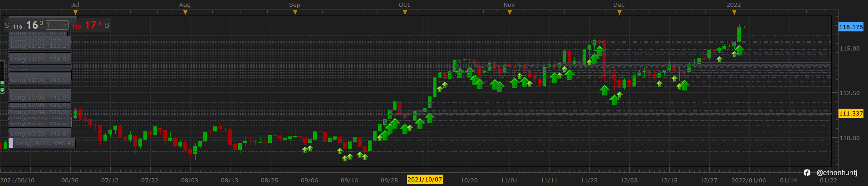This screenshot has width=868, height=186.
Task: Click the 2022/01/06 date axis label
Action: click(x=749, y=180)
